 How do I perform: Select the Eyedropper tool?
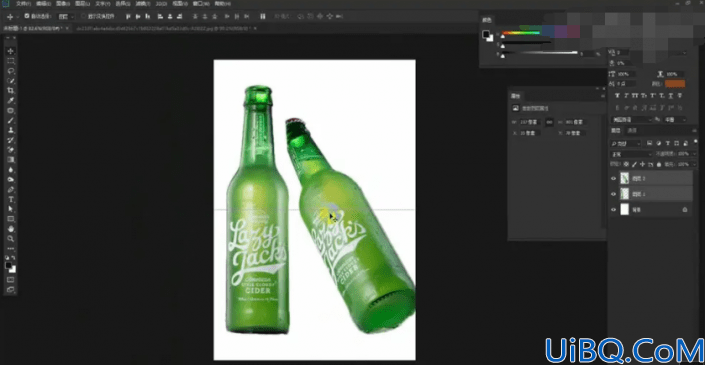(x=11, y=100)
